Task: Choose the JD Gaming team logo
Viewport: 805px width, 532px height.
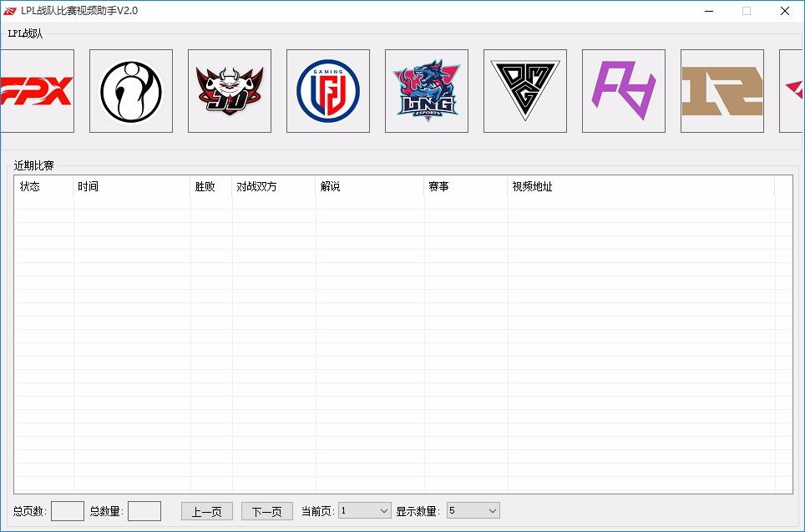Action: pos(230,91)
